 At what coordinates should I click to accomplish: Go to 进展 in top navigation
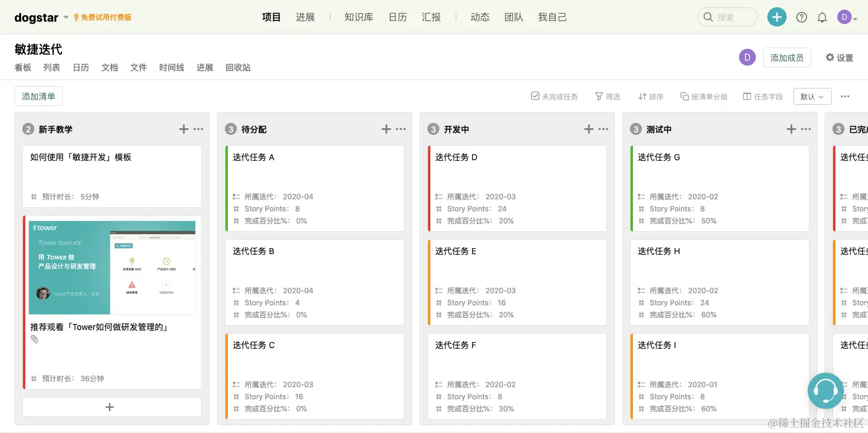[306, 17]
